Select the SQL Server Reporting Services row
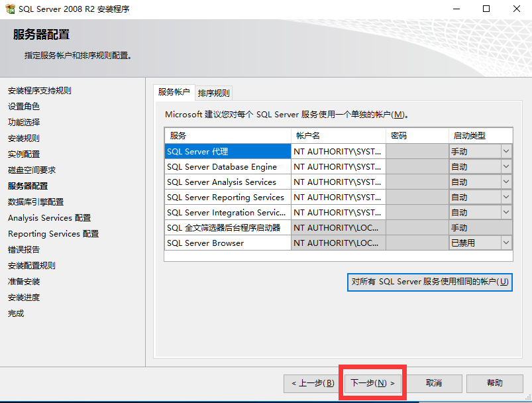This screenshot has width=532, height=403. coord(228,197)
